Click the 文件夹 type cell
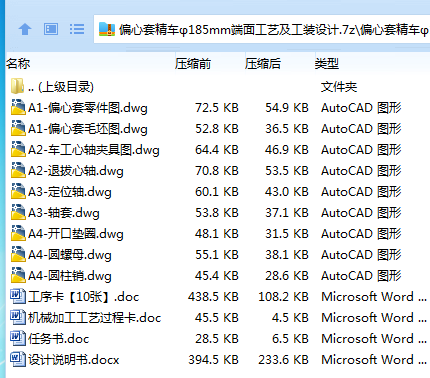430x378 pixels. (339, 87)
